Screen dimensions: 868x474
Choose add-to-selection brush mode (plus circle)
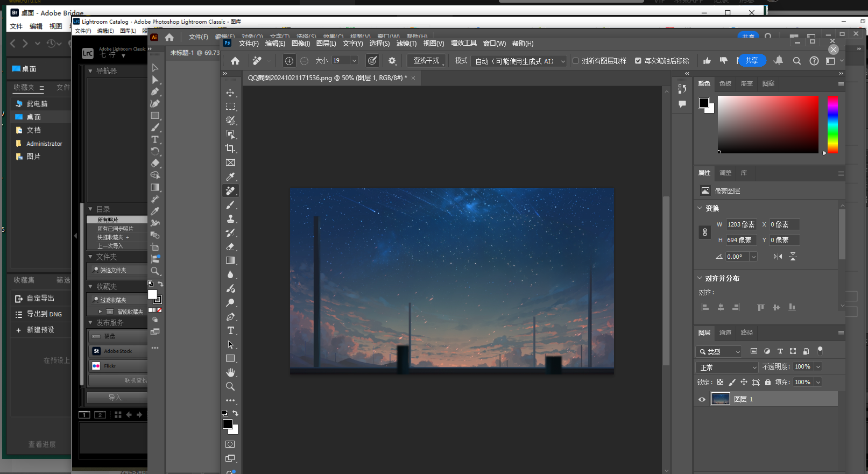pos(289,61)
